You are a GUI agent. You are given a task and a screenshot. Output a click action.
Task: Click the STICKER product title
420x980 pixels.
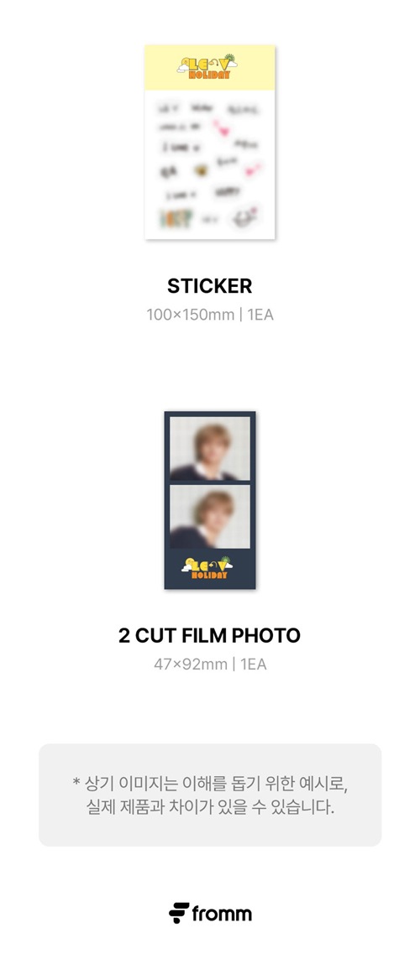click(x=210, y=285)
